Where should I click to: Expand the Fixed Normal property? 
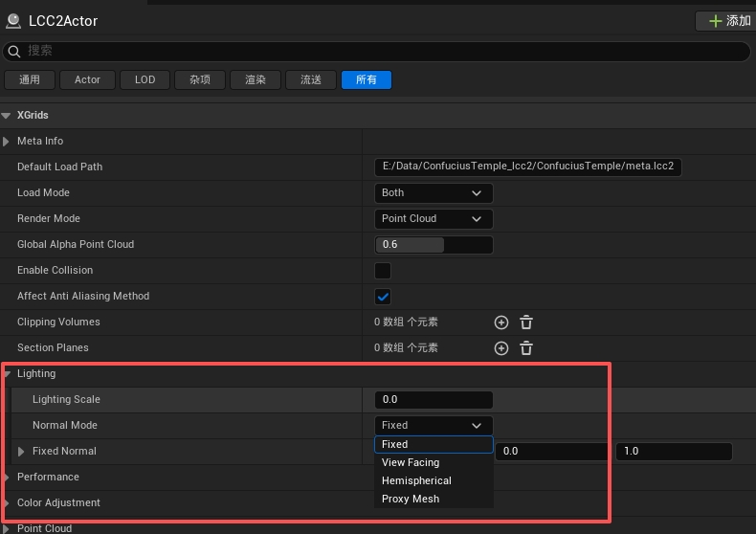(x=21, y=452)
